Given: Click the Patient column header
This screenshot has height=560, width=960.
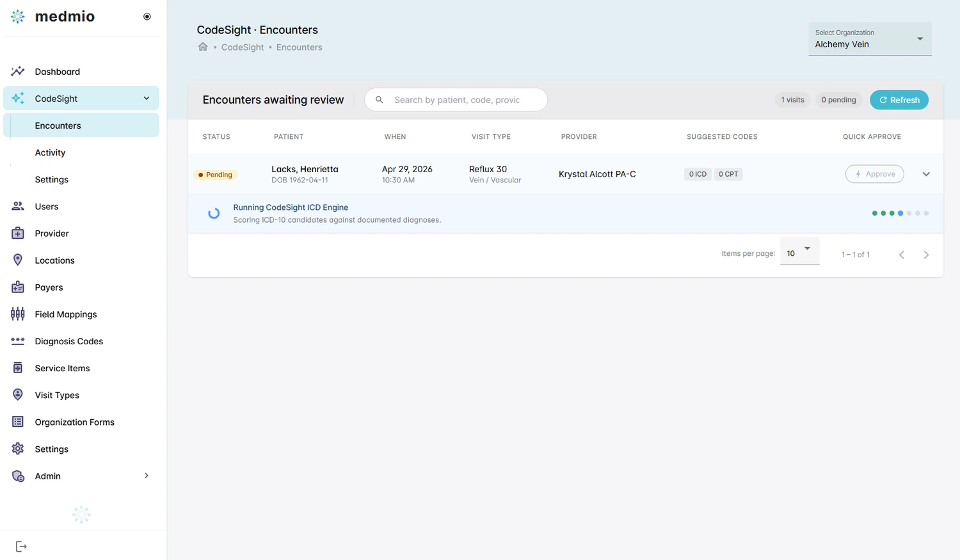Looking at the screenshot, I should point(289,137).
